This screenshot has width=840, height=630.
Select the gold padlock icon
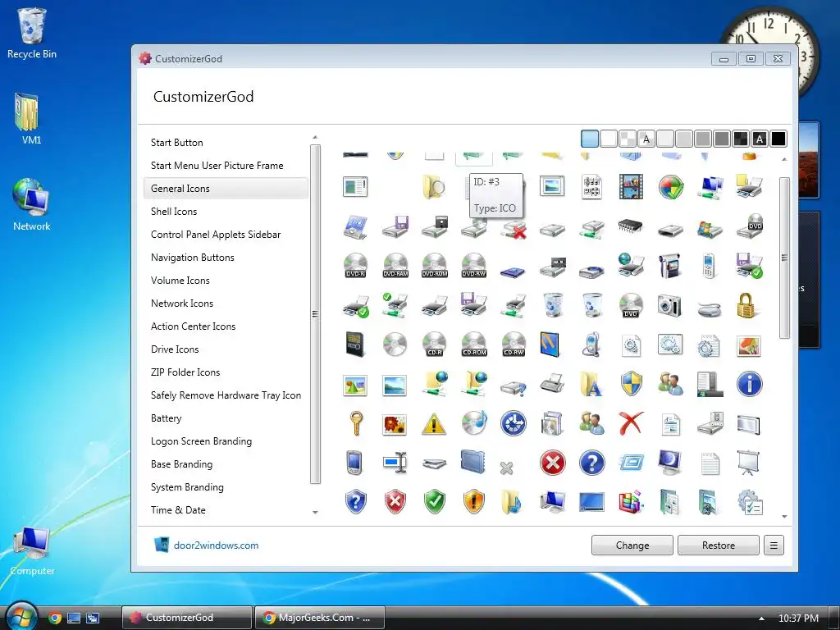(x=746, y=305)
